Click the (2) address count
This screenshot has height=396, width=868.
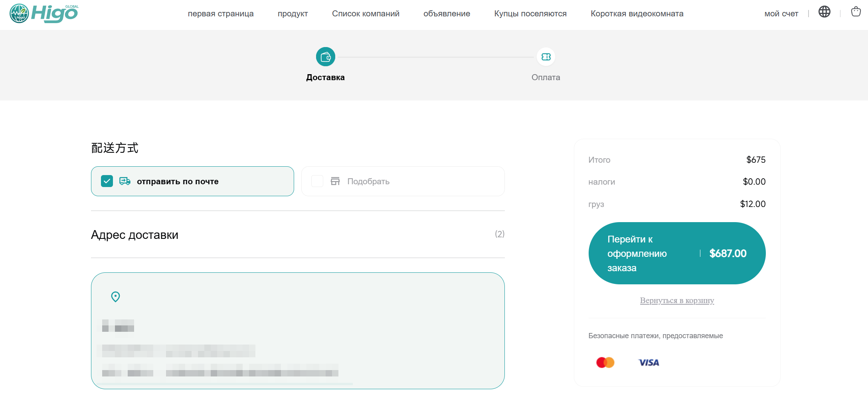tap(500, 234)
